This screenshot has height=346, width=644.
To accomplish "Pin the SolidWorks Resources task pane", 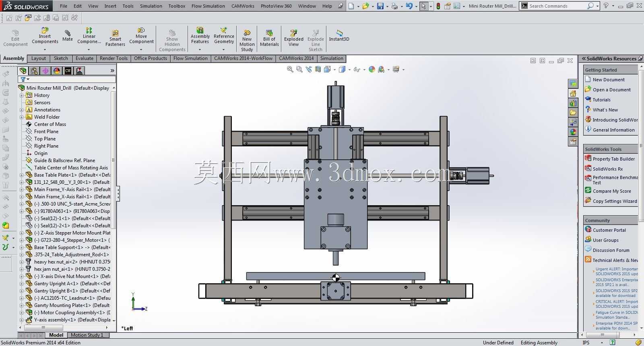I will pyautogui.click(x=640, y=59).
